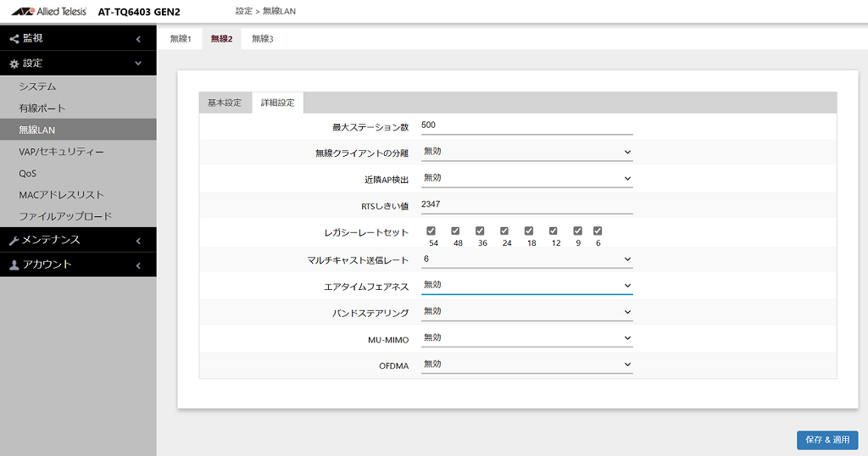Expand the メンテナンス menu chevron
Image resolution: width=868 pixels, height=456 pixels.
point(138,241)
